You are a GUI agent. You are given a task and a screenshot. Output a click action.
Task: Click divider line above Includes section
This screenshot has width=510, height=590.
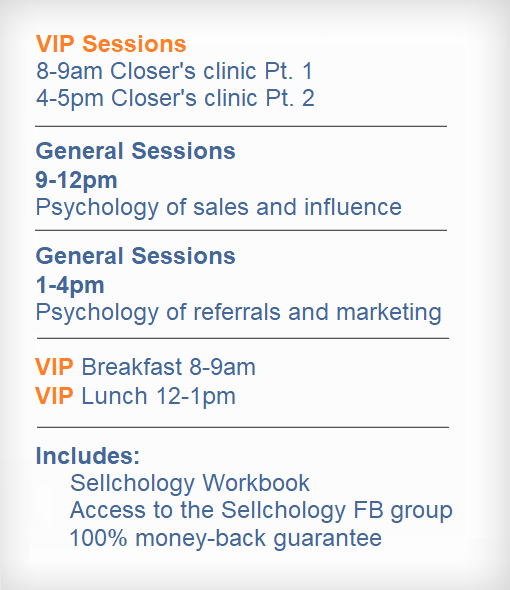click(x=243, y=427)
